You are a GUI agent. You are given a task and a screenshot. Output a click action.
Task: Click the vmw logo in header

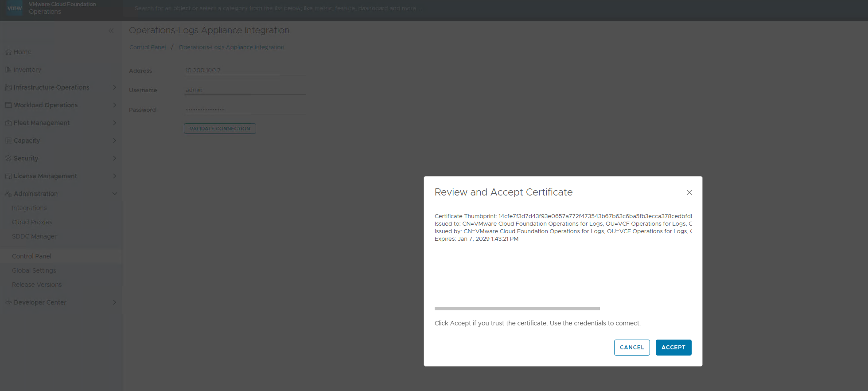pyautogui.click(x=15, y=8)
